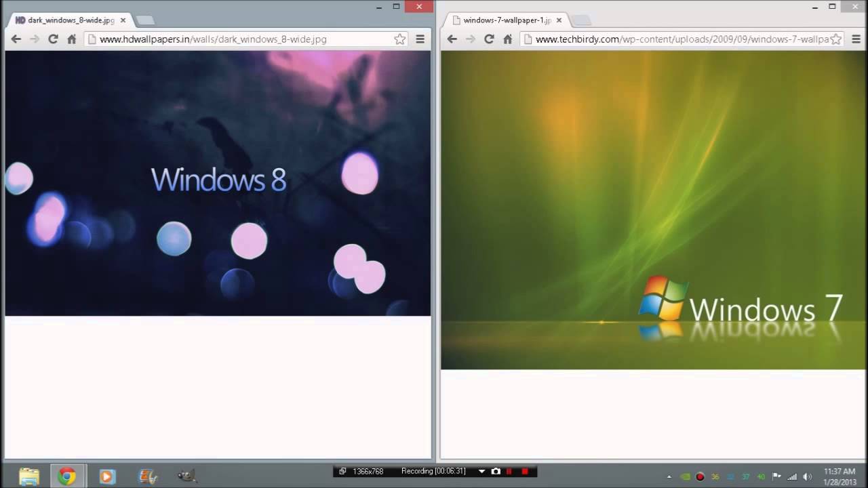The height and width of the screenshot is (488, 868).
Task: Click the green NVIDIA tray icon
Action: click(x=686, y=476)
